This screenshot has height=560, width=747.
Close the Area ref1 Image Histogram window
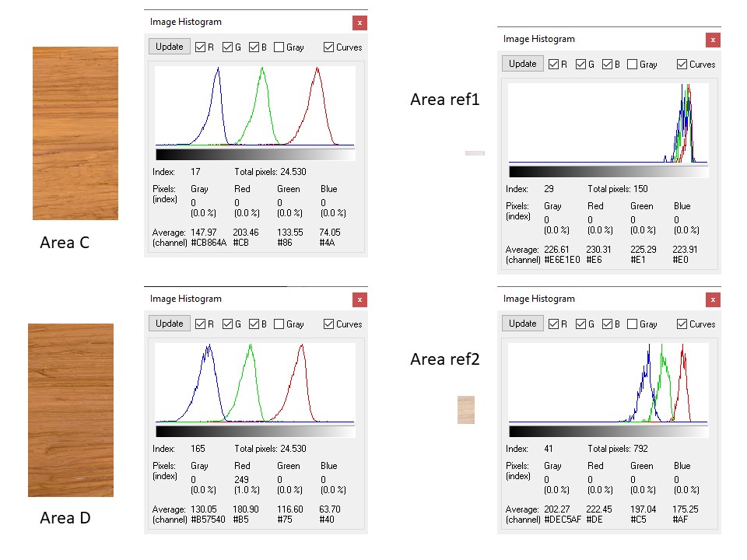click(713, 40)
